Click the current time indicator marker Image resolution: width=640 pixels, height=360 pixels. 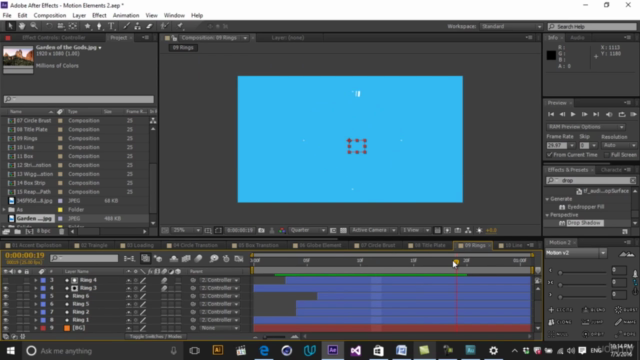coord(456,262)
